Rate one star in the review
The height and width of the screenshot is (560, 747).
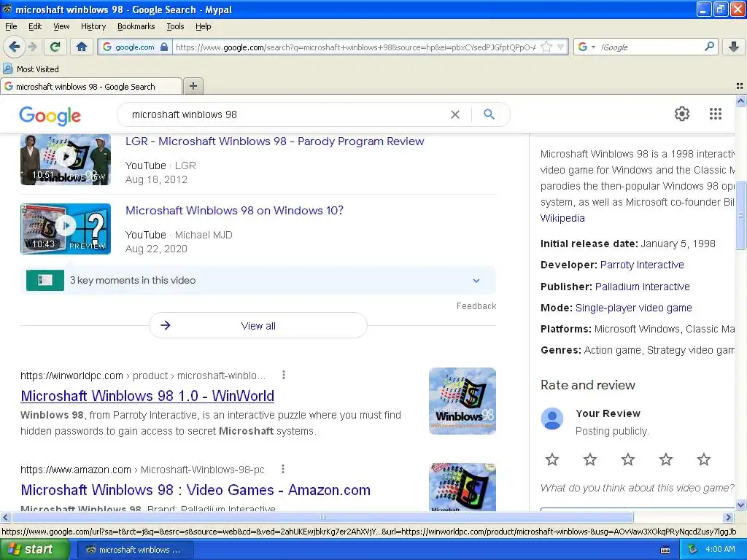pyautogui.click(x=552, y=459)
